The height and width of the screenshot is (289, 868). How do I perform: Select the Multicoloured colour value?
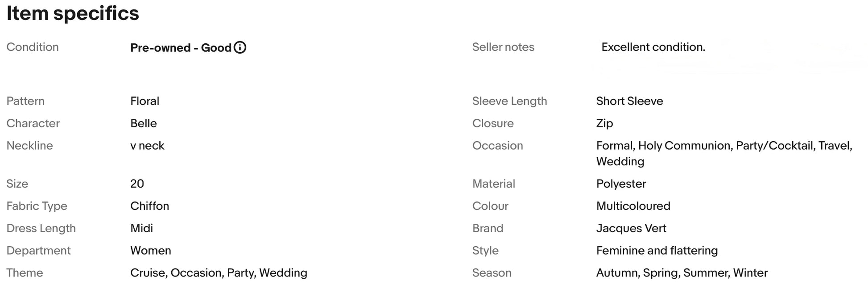click(633, 206)
